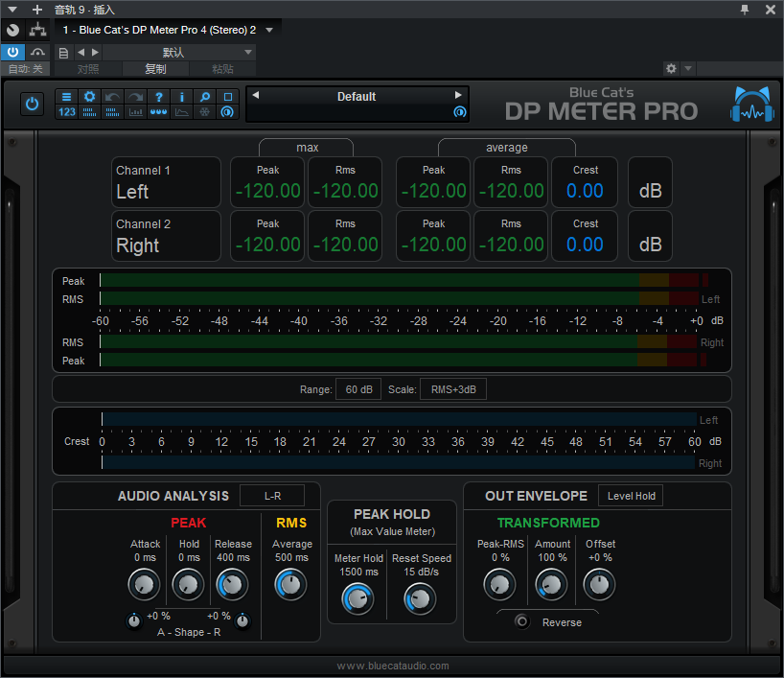Toggle the first level bars display icon
784x678 pixels.
pos(89,111)
